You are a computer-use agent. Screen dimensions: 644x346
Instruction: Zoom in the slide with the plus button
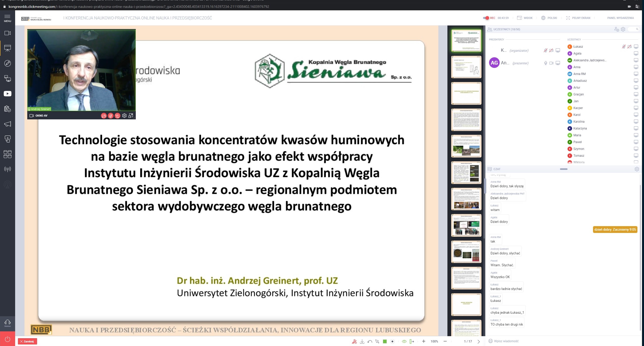[424, 341]
